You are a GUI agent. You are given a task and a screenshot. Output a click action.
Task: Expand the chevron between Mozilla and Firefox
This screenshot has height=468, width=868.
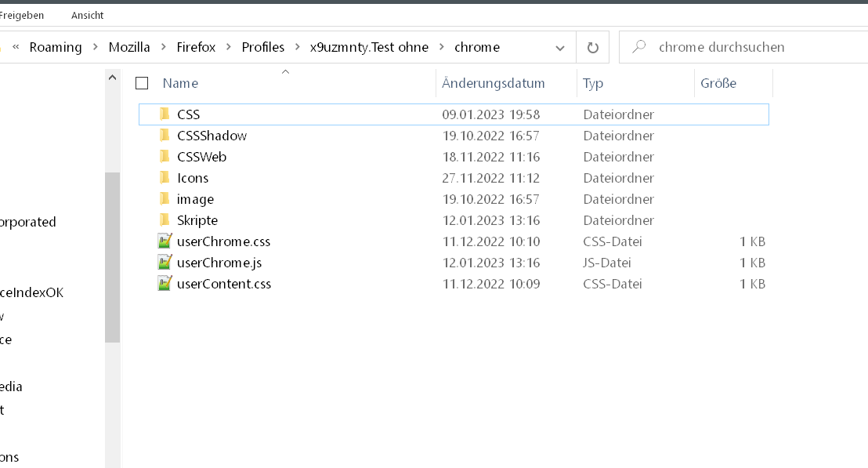[163, 47]
